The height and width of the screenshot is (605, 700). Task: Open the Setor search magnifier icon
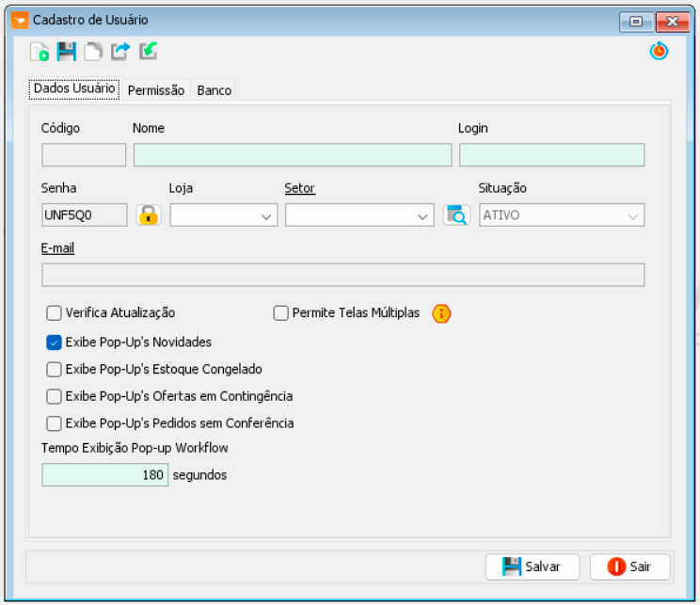click(455, 215)
